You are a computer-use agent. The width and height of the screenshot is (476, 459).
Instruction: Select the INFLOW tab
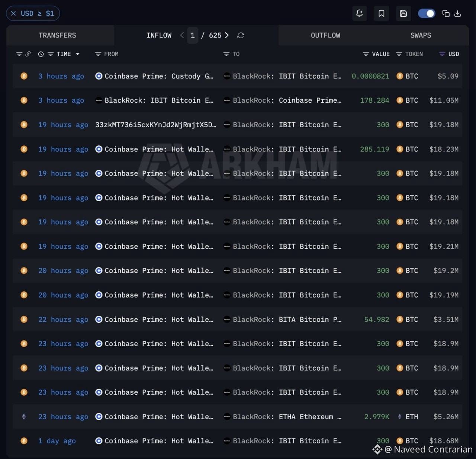[x=159, y=35]
